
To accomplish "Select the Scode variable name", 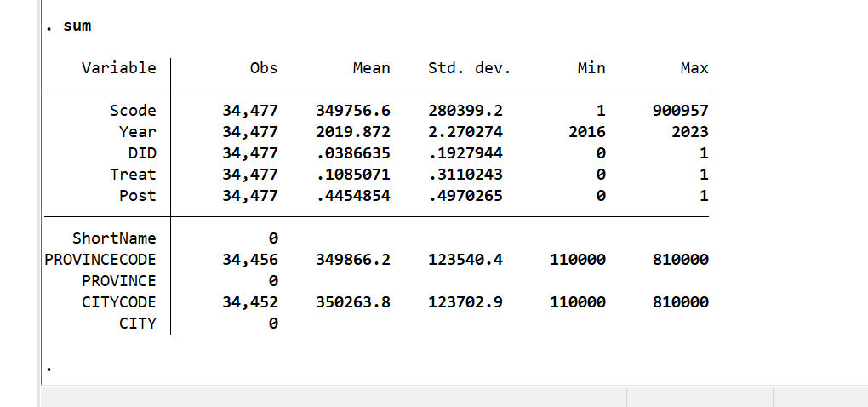I will click(x=133, y=111).
